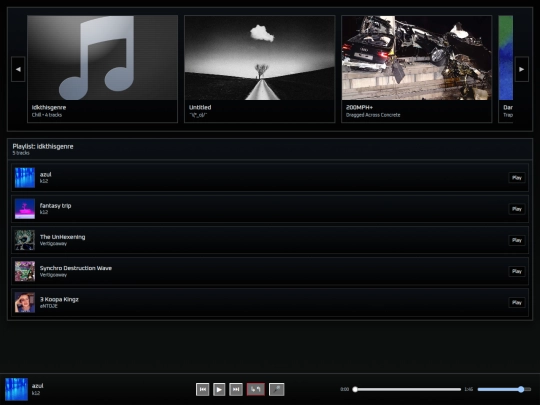540x405 pixels.
Task: Seek using the track progress slider
Action: tap(407, 390)
